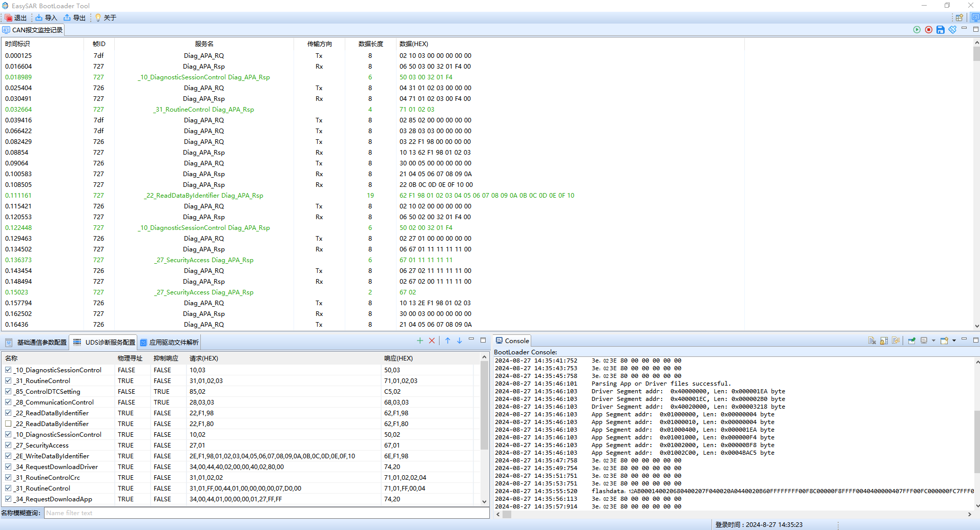Click the flashdata console line
Viewport: 980px width, 530px height.
734,491
